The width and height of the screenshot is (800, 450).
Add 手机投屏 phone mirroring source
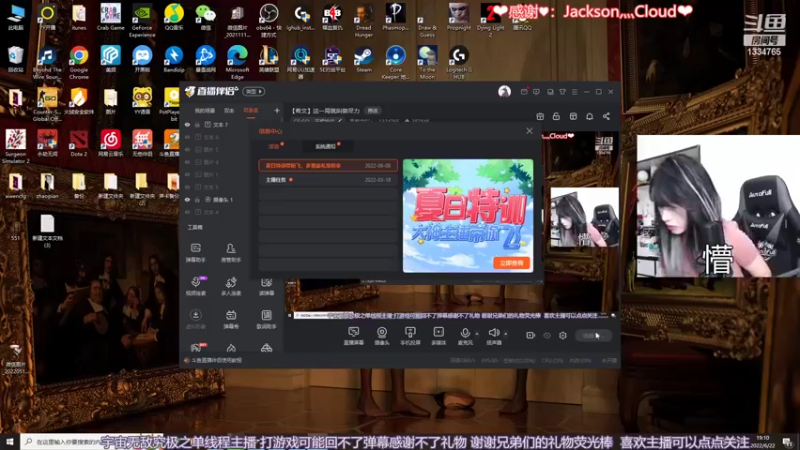click(410, 336)
